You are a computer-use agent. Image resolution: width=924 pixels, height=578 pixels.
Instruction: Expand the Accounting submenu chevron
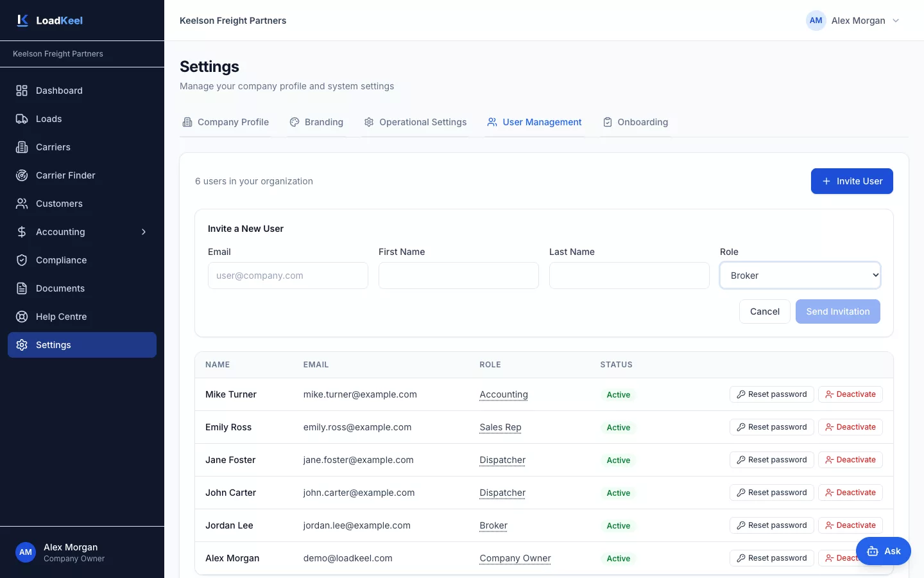click(x=144, y=232)
